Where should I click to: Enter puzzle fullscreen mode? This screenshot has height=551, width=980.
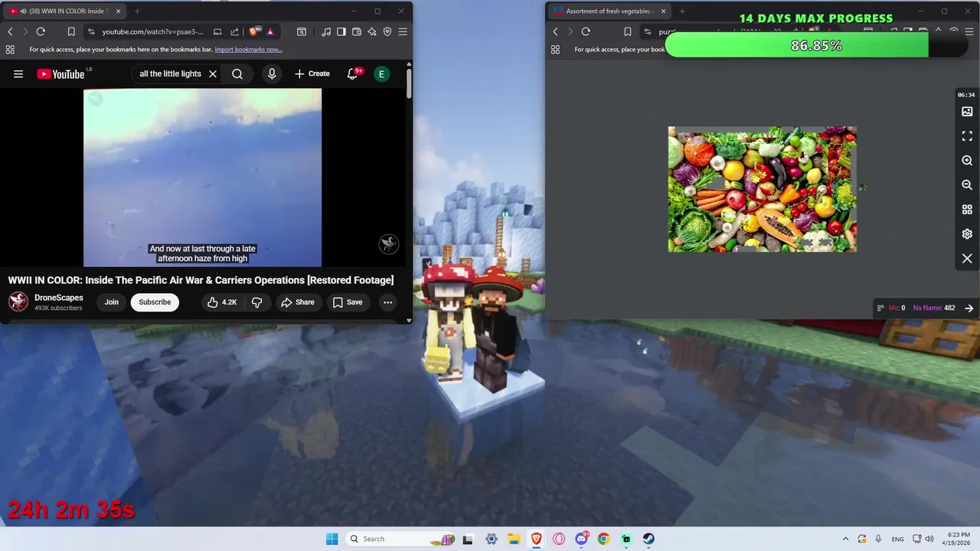[967, 136]
